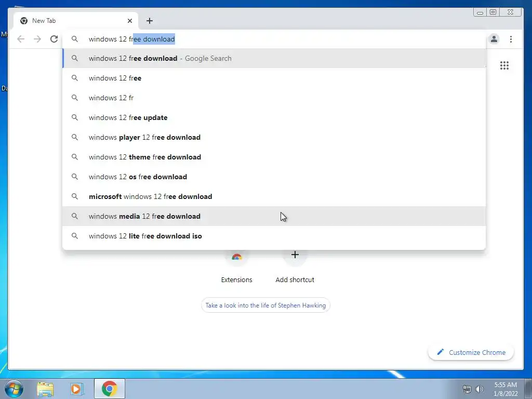Viewport: 532px width, 399px height.
Task: Open the Extensions shortcut
Action: (x=236, y=268)
